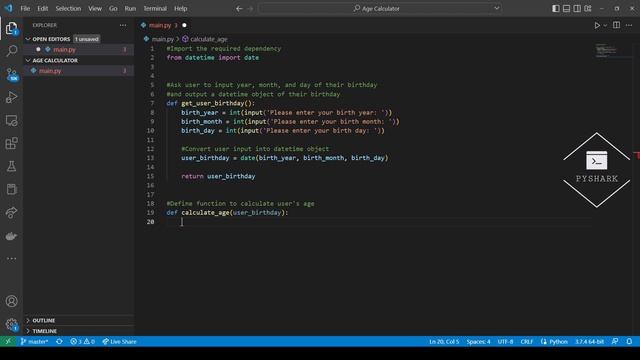Viewport: 640px width, 360px height.
Task: Open the Manage gear menu
Action: (11, 325)
